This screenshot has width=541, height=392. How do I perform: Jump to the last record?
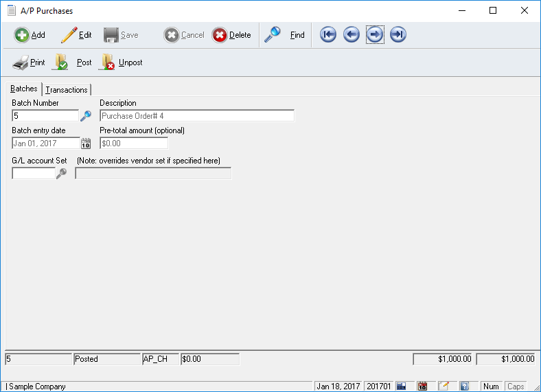[398, 35]
